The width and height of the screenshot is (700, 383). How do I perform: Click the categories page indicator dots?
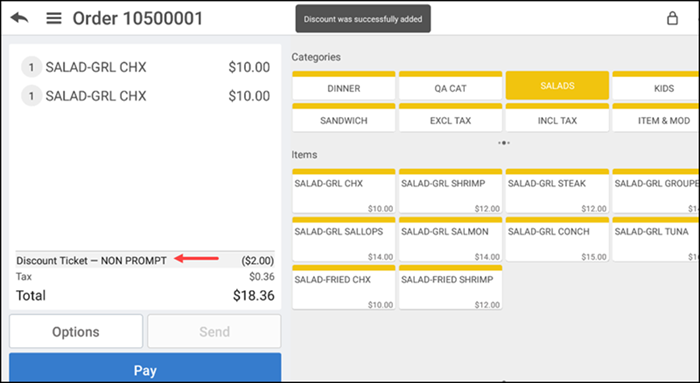coord(504,143)
